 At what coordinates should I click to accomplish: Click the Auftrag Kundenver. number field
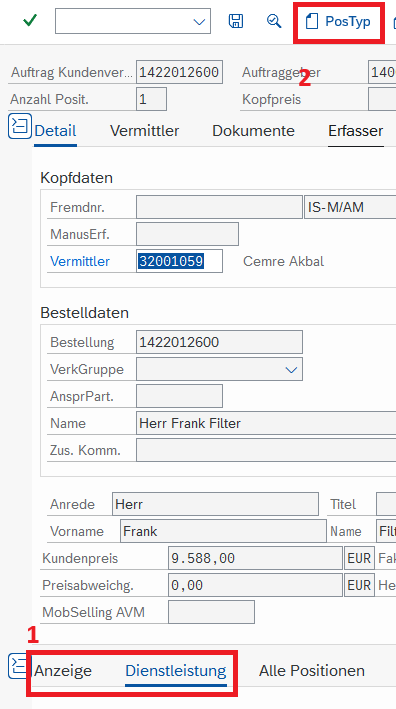click(x=179, y=72)
